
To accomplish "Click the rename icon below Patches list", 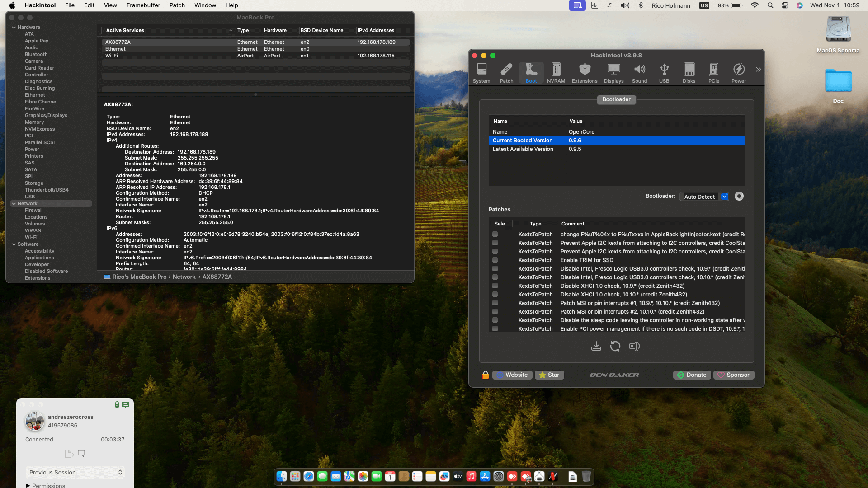I will [634, 346].
